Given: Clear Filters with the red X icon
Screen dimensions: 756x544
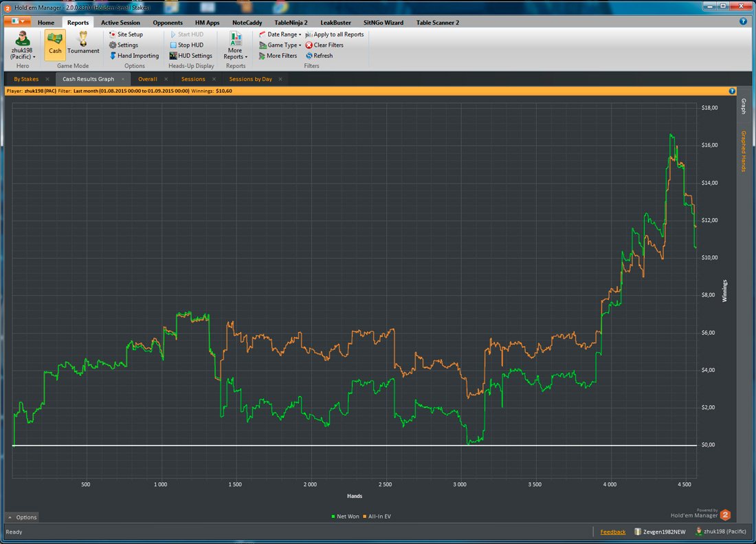Looking at the screenshot, I should coord(324,45).
